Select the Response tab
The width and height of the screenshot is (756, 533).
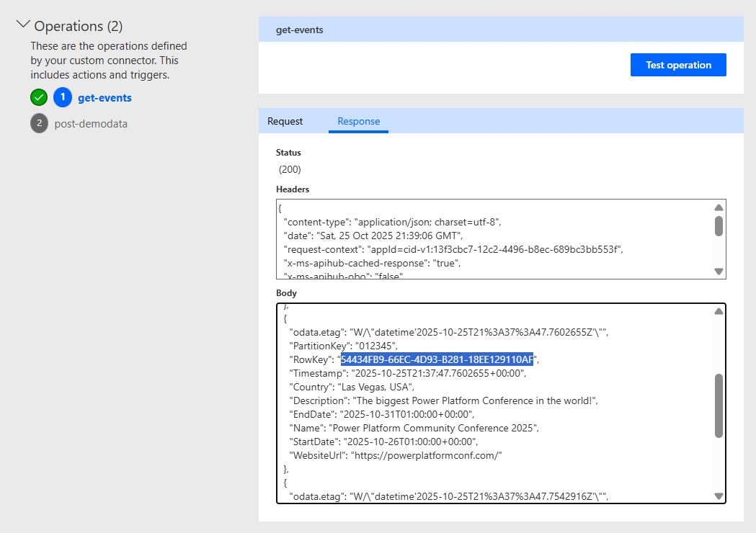[358, 121]
